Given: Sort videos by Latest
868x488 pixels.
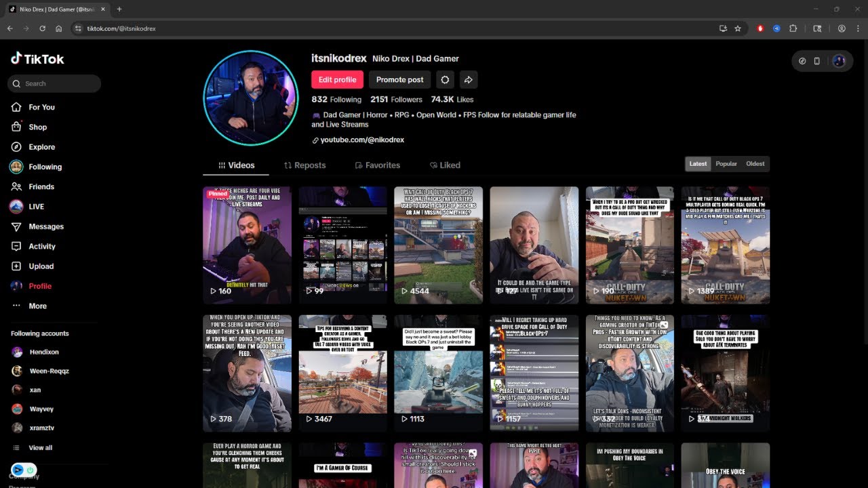Looking at the screenshot, I should tap(698, 163).
